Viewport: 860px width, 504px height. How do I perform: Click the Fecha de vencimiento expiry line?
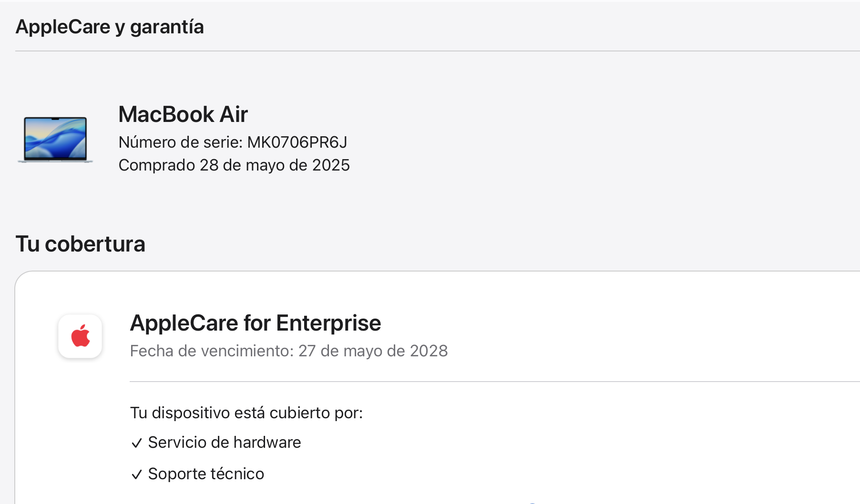(x=288, y=351)
